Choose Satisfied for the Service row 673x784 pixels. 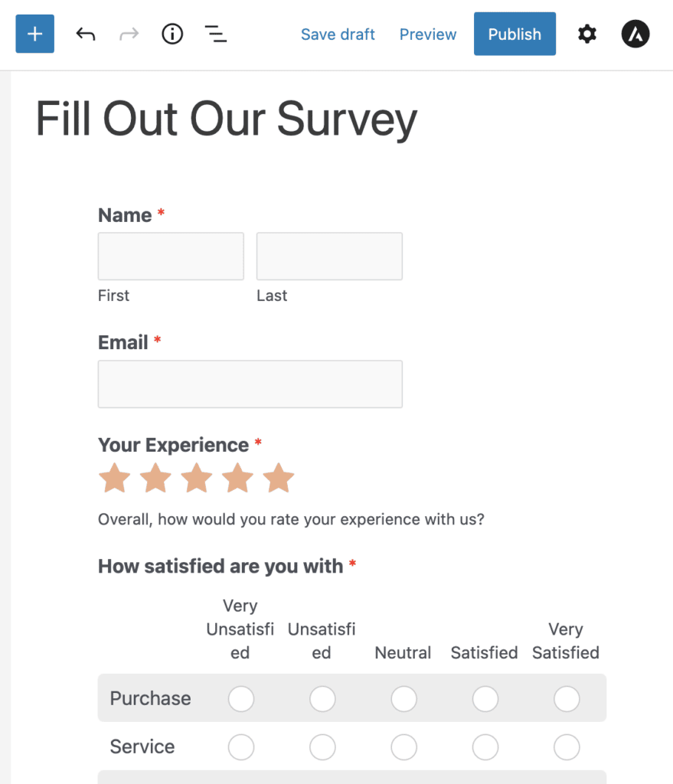click(485, 747)
